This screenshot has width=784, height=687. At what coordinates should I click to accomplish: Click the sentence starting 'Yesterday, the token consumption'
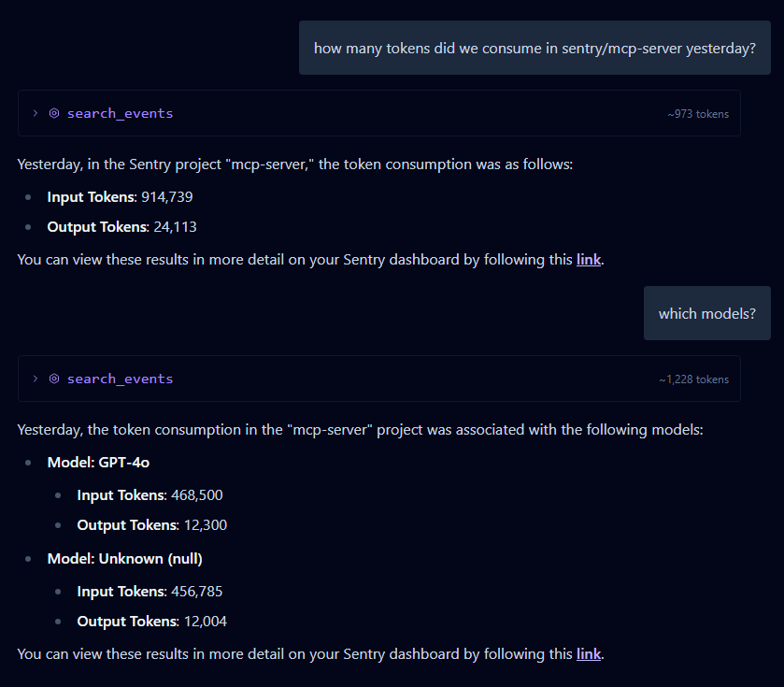[x=360, y=430]
